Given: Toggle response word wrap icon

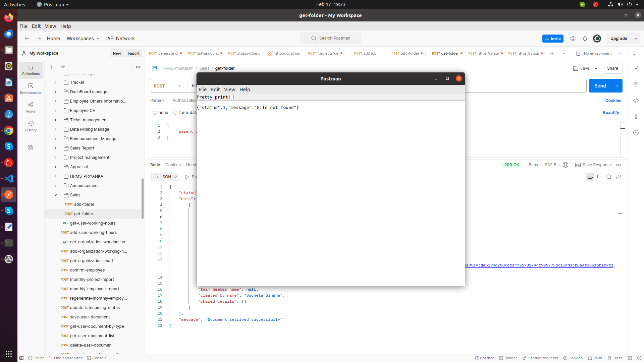Looking at the screenshot, I should click(590, 177).
